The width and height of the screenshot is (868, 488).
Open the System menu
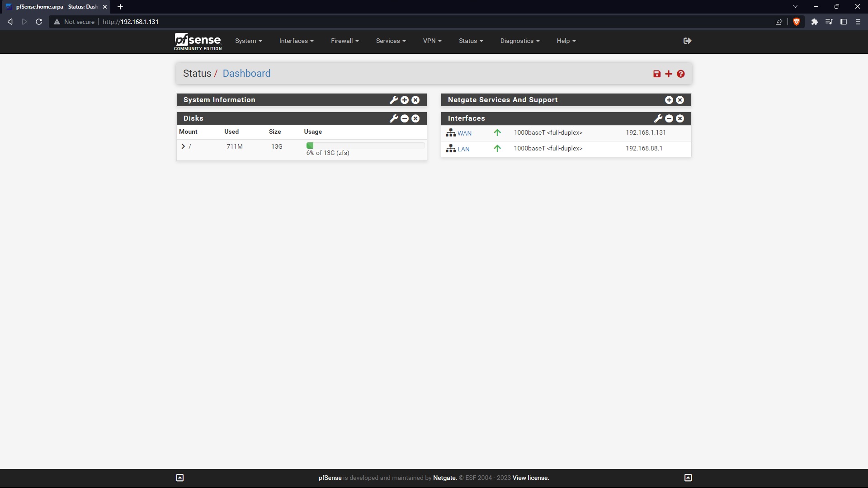pos(248,41)
